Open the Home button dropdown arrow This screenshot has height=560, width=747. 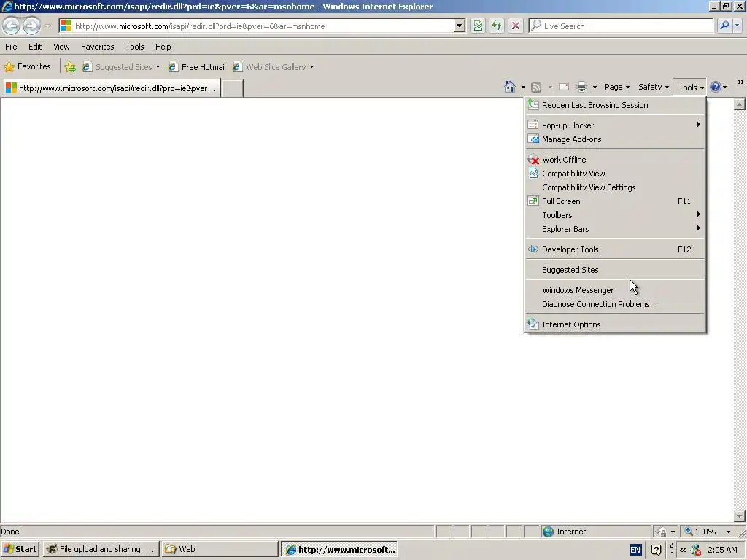(523, 87)
